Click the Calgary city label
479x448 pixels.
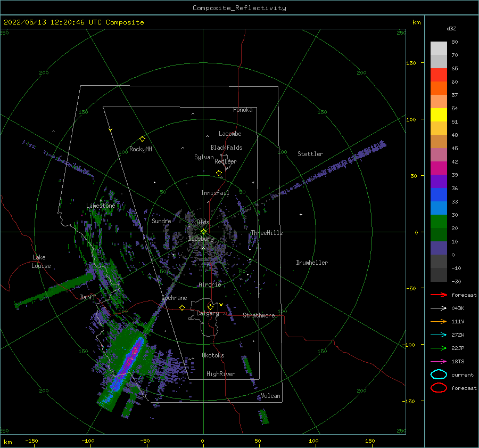point(208,313)
